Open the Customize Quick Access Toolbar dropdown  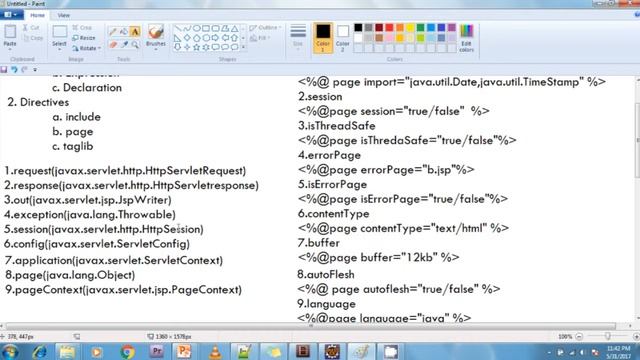pos(35,70)
